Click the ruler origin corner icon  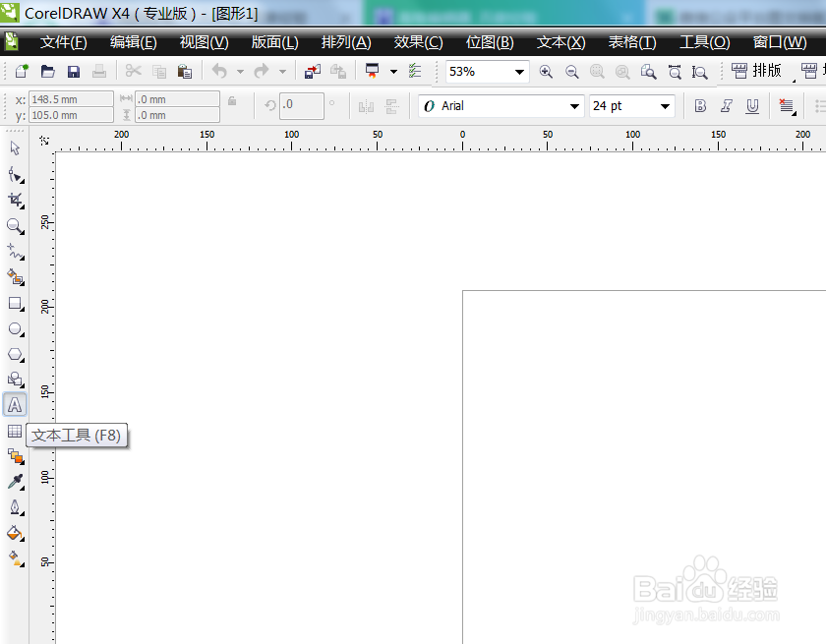tap(44, 141)
